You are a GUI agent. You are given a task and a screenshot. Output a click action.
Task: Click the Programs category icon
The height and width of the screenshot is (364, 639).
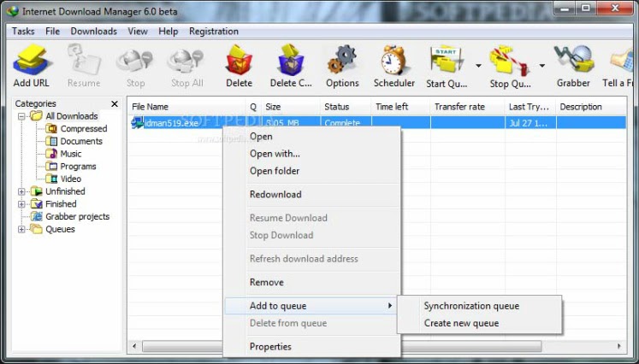click(x=51, y=166)
